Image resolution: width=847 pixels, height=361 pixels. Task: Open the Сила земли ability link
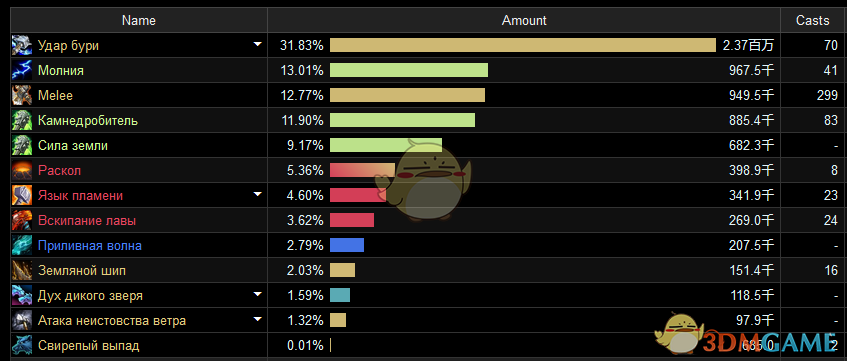(x=72, y=145)
